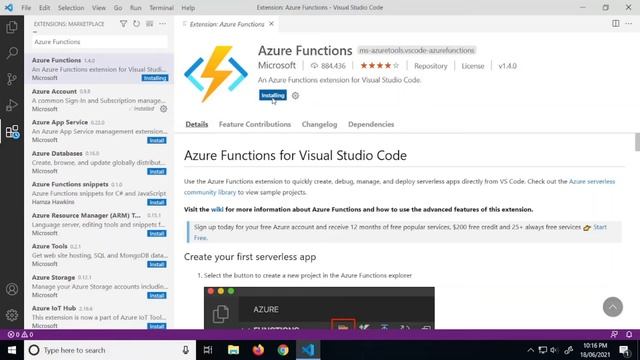The image size is (640, 360).
Task: Open the Azure serverless community library link
Action: point(399,187)
